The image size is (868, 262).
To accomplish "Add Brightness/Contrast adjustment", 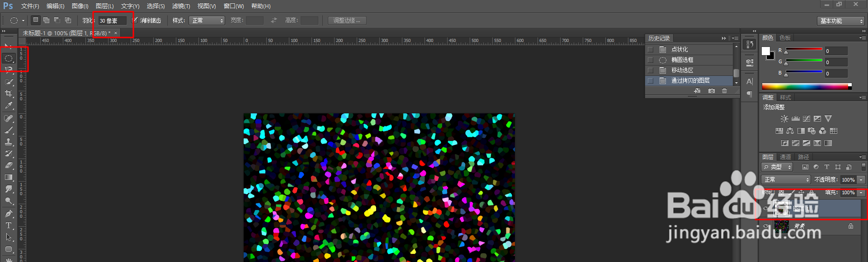I will click(784, 118).
